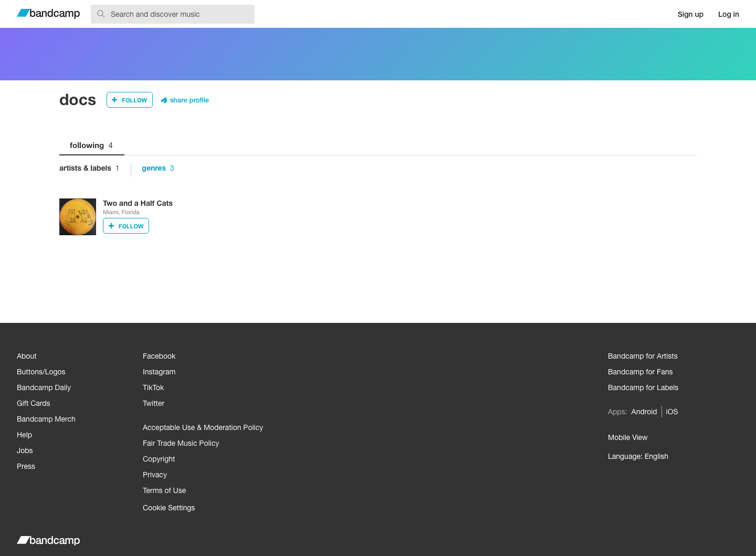Follow the docs profile

tap(130, 100)
